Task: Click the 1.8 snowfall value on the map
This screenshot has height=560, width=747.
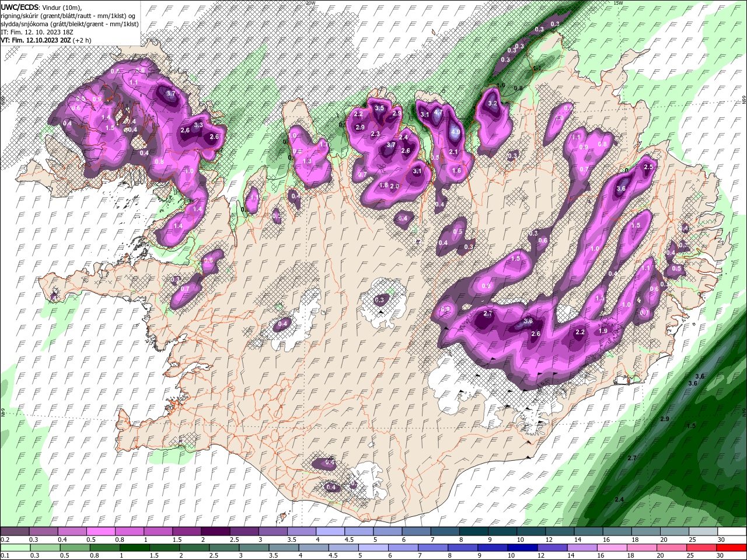Action: 383,185
